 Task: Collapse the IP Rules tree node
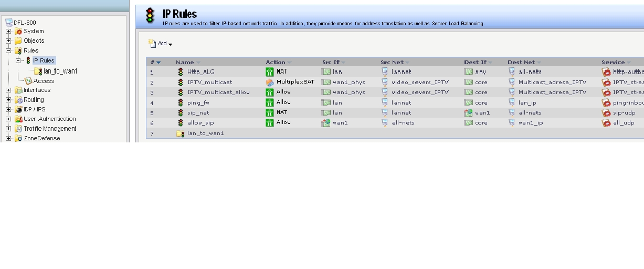[x=18, y=60]
